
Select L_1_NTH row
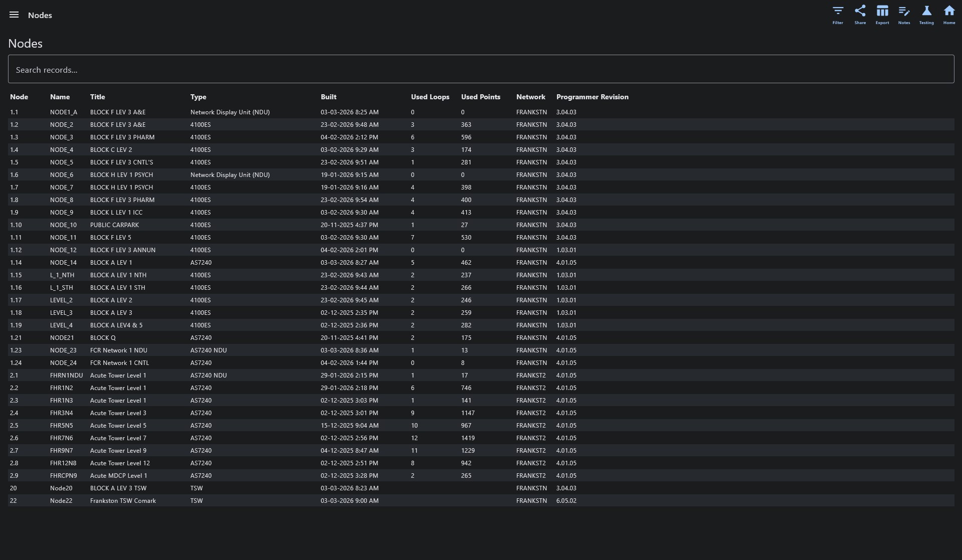[x=481, y=275]
